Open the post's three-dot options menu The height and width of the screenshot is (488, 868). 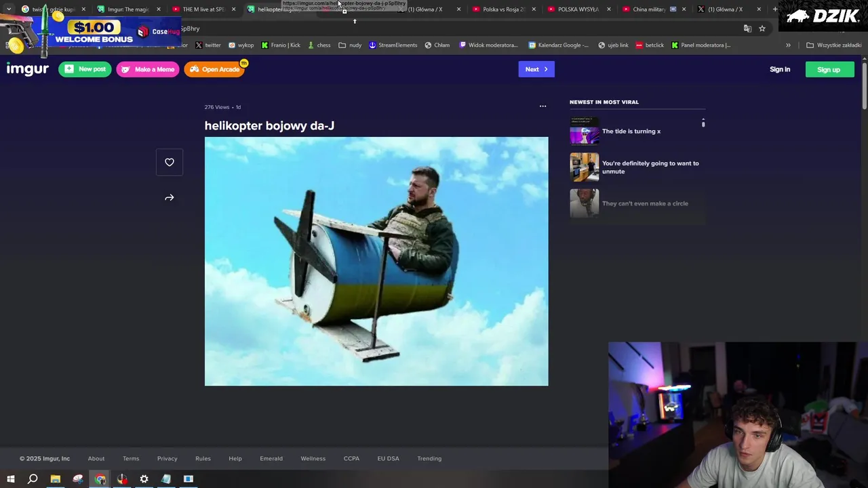coord(542,106)
